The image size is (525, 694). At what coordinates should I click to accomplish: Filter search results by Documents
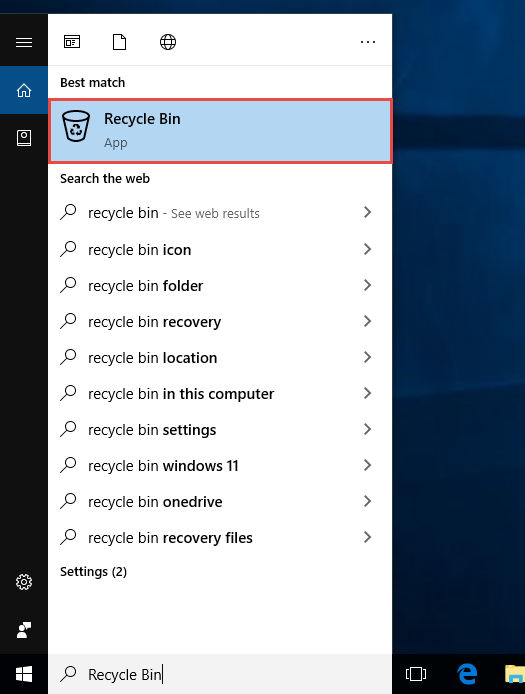pos(119,42)
